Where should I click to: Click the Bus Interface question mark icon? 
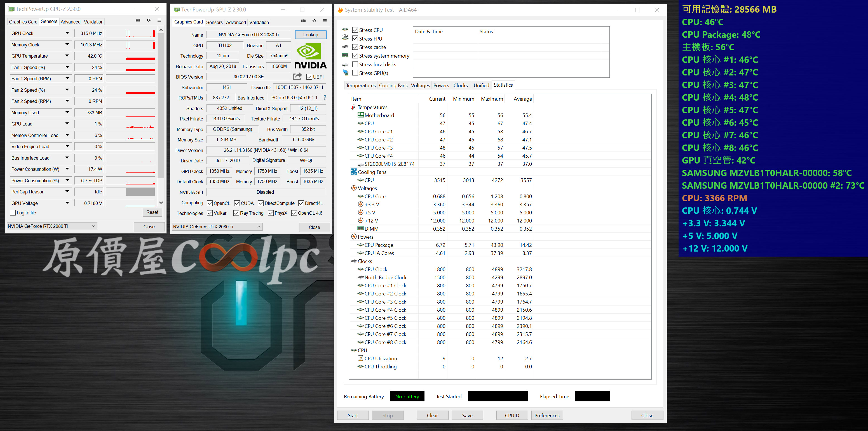(325, 98)
